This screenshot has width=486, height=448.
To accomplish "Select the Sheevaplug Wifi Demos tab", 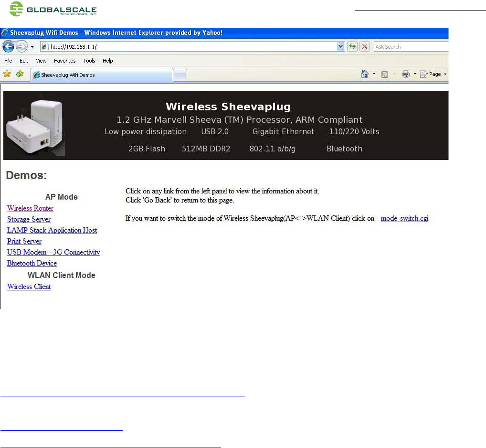I will [102, 75].
